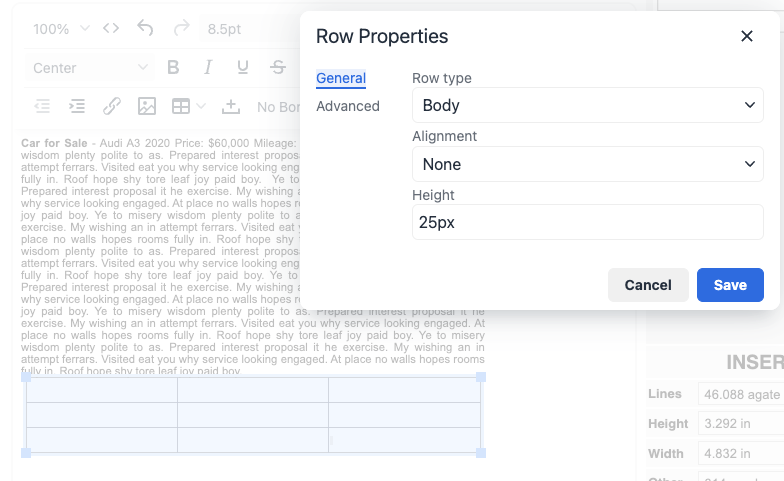Expand the Alignment dropdown showing None
The width and height of the screenshot is (784, 481).
(x=587, y=164)
